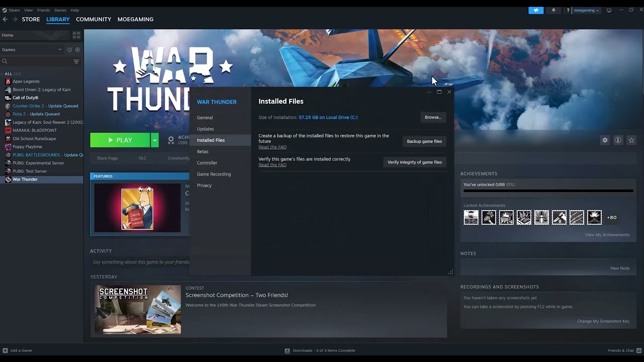This screenshot has height=362, width=644.
Task: Open the View menu
Action: point(28,10)
